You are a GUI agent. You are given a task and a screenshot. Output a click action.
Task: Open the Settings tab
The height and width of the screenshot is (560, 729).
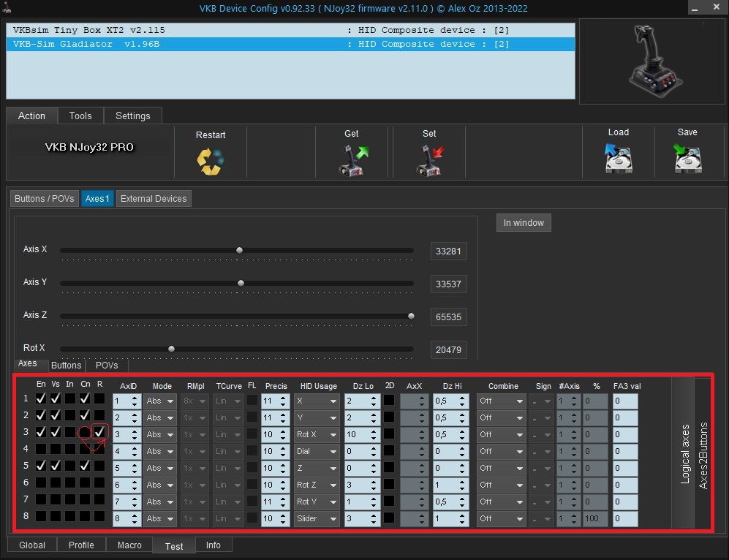pyautogui.click(x=133, y=116)
